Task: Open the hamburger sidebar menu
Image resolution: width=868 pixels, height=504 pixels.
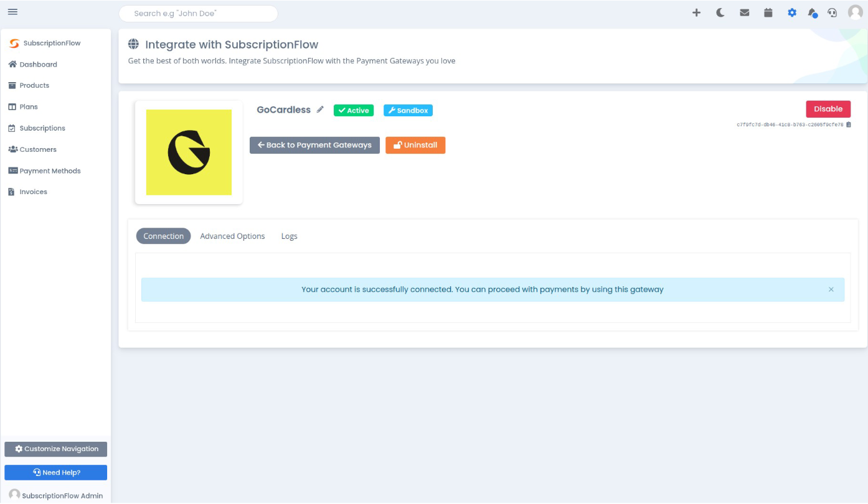Action: [x=12, y=12]
